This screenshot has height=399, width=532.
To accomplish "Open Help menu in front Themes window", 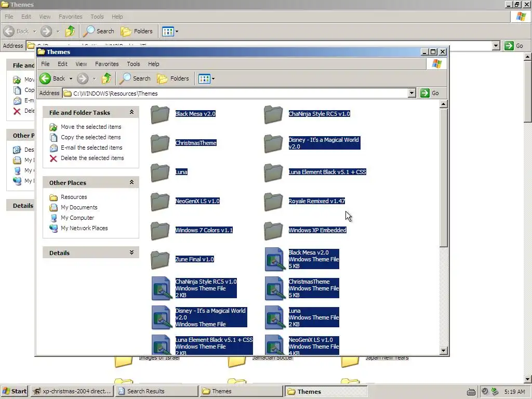I will click(x=153, y=64).
